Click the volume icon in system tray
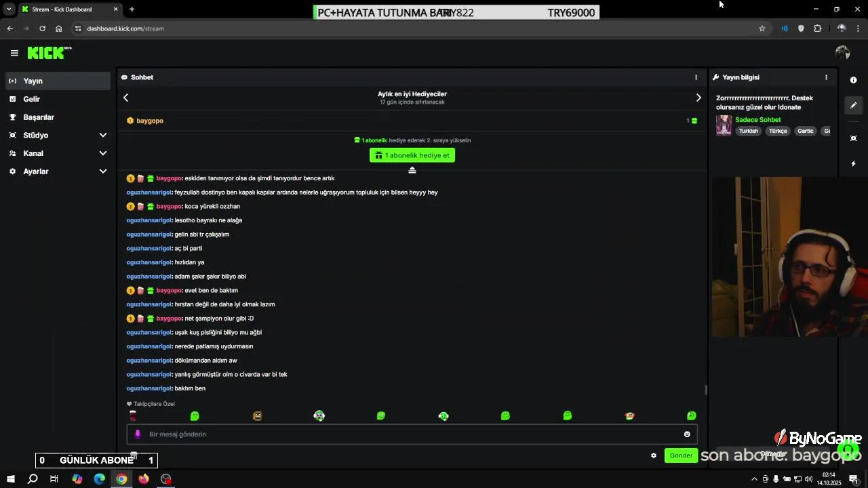Viewport: 868px width, 488px height. pyautogui.click(x=808, y=479)
